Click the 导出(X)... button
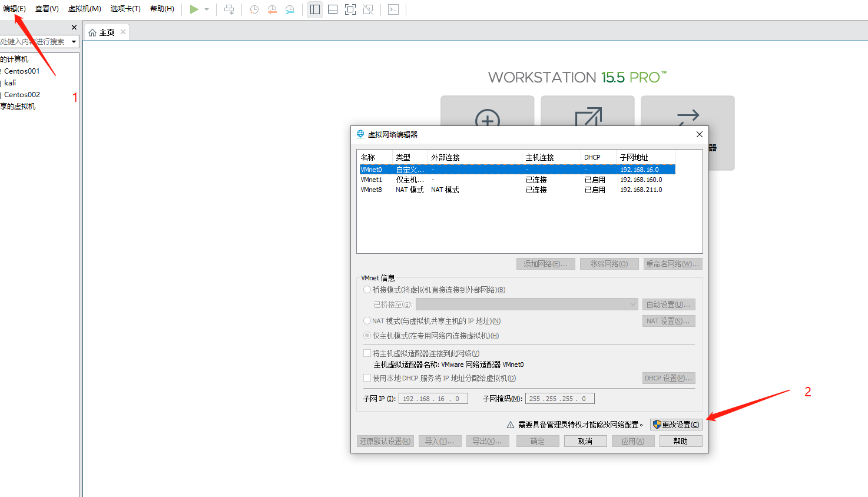The width and height of the screenshot is (868, 497). tap(488, 441)
